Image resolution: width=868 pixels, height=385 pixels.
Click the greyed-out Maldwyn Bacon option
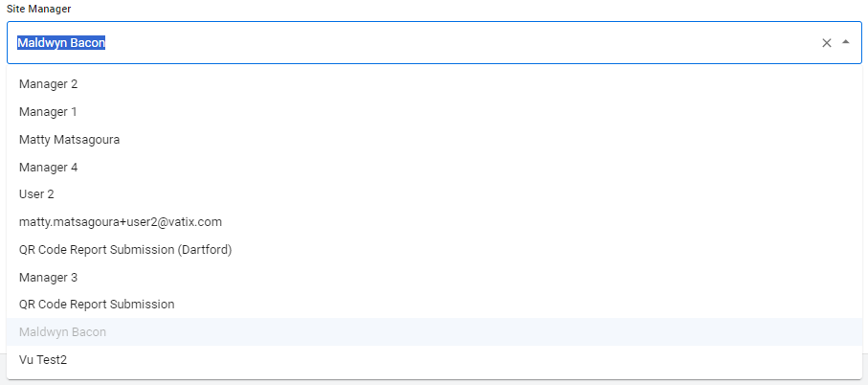coord(62,332)
